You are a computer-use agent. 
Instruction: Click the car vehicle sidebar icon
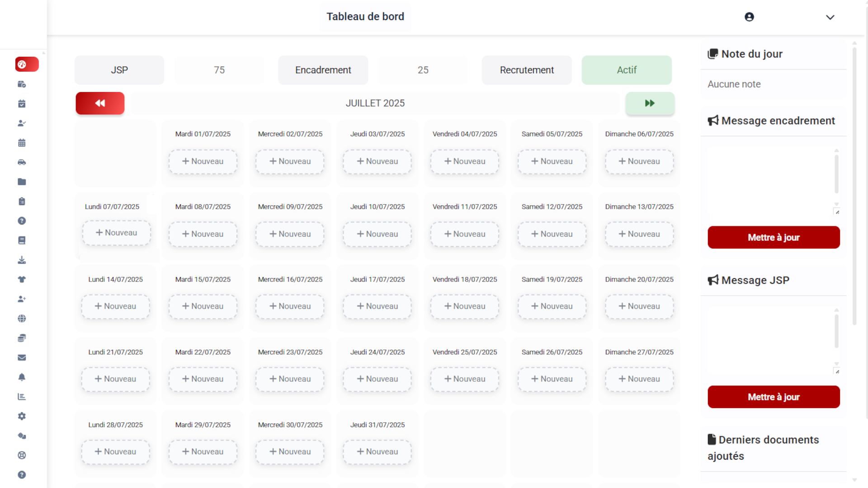[x=22, y=162]
